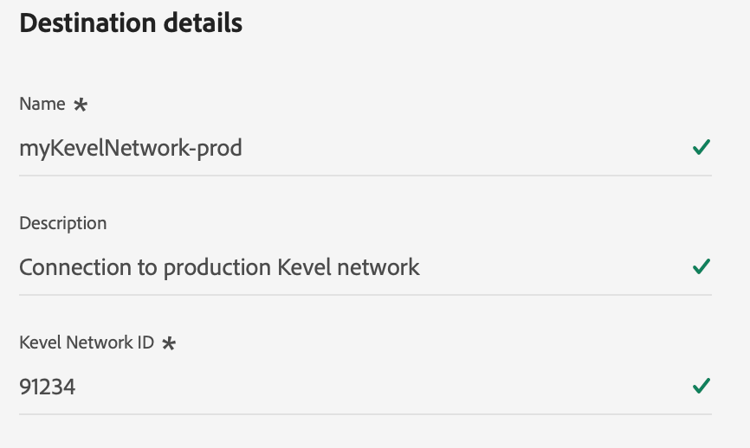The height and width of the screenshot is (448, 750).
Task: Click the word "Kevel" inside the description text
Action: (307, 268)
